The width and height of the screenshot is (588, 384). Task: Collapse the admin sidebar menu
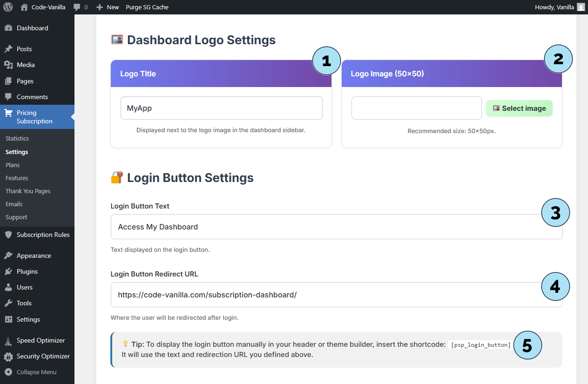click(31, 372)
